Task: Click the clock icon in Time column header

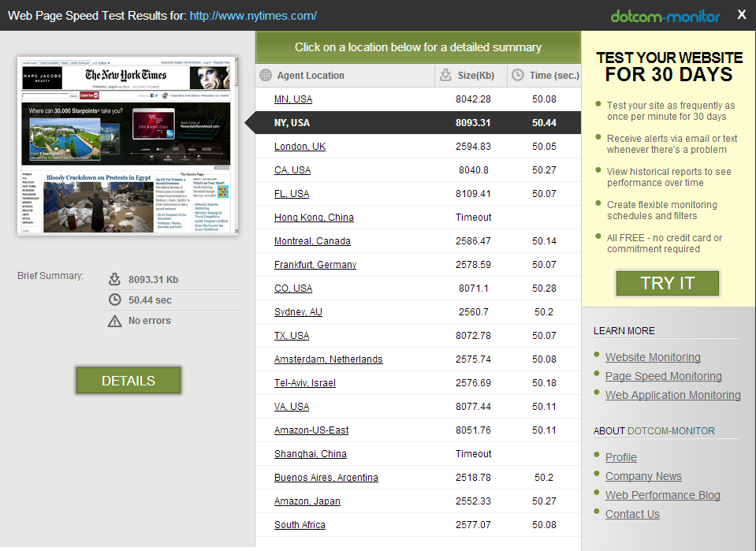Action: tap(518, 76)
